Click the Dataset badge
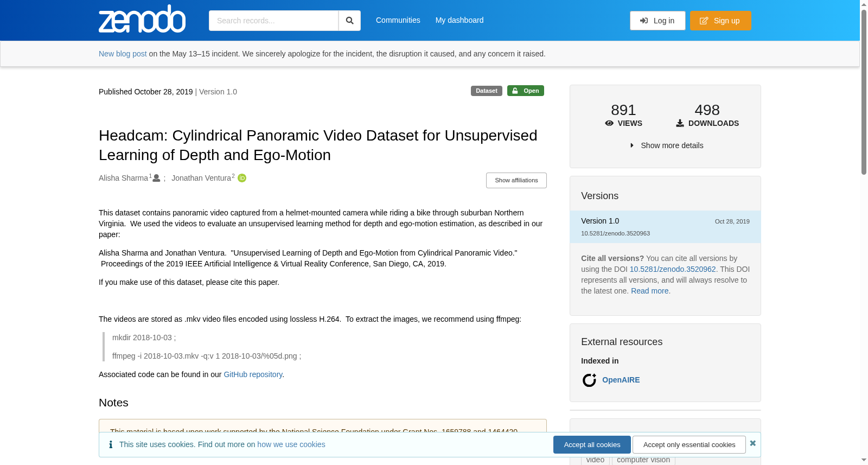The image size is (868, 465). coord(487,91)
